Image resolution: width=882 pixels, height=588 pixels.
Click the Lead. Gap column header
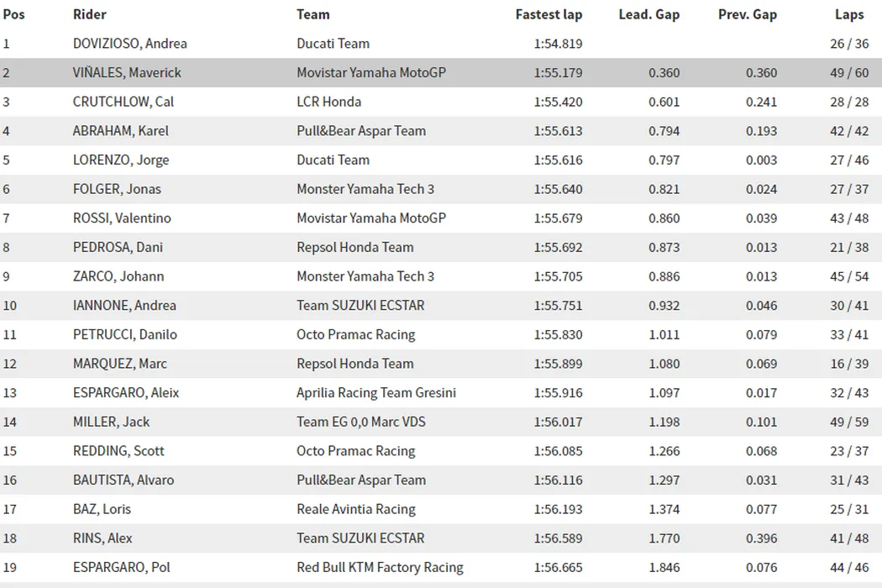coord(648,14)
